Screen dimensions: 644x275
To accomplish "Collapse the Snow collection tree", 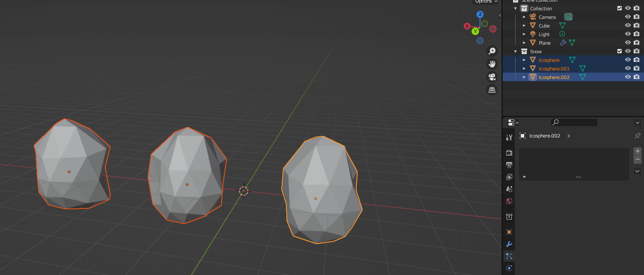I will 516,51.
